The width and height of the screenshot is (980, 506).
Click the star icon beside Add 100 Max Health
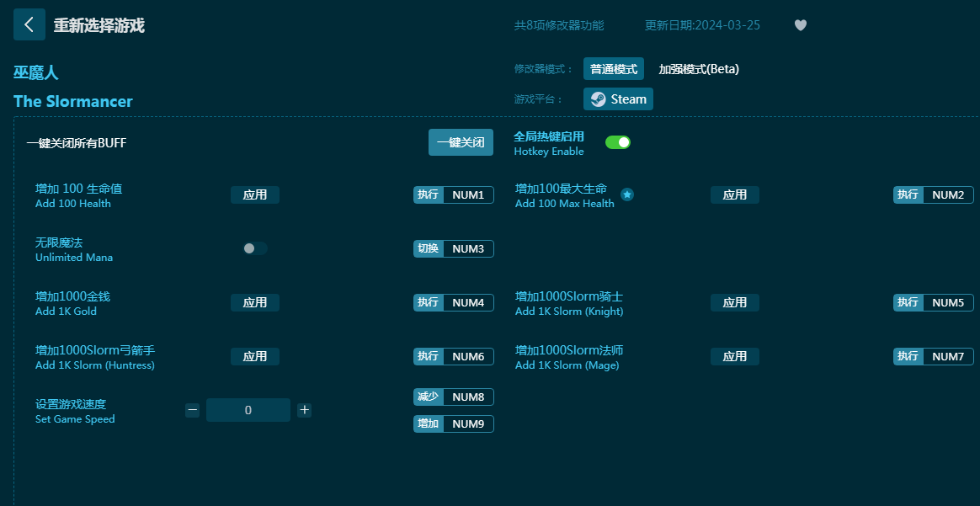pyautogui.click(x=627, y=194)
